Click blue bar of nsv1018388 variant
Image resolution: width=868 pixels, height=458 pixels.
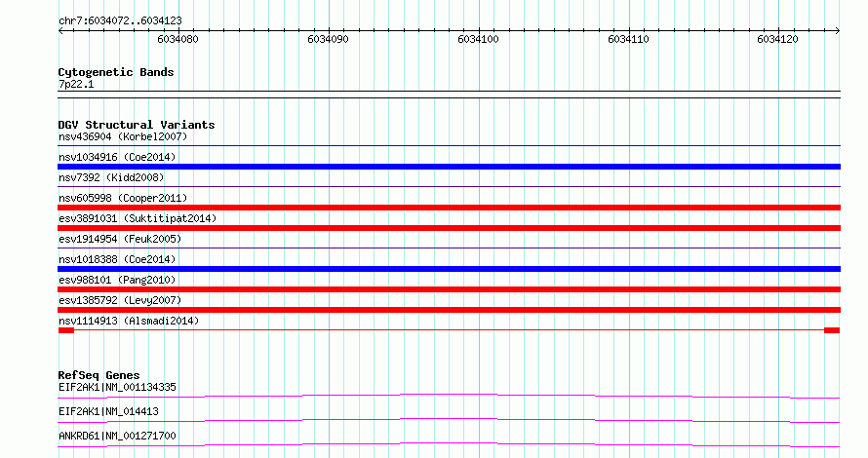click(449, 269)
